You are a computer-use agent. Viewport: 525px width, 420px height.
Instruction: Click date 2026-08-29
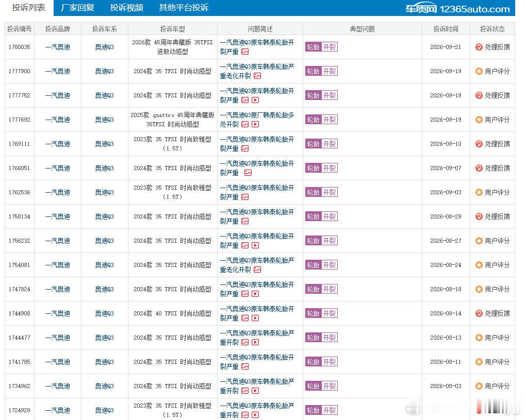click(446, 216)
